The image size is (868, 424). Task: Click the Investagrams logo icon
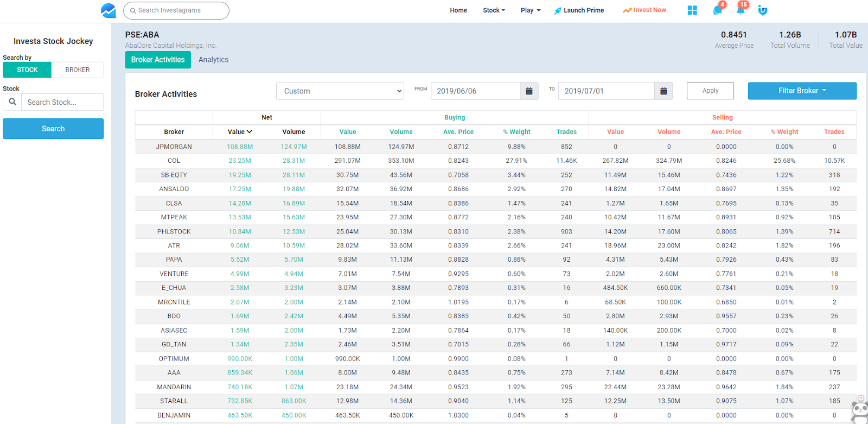[x=108, y=10]
